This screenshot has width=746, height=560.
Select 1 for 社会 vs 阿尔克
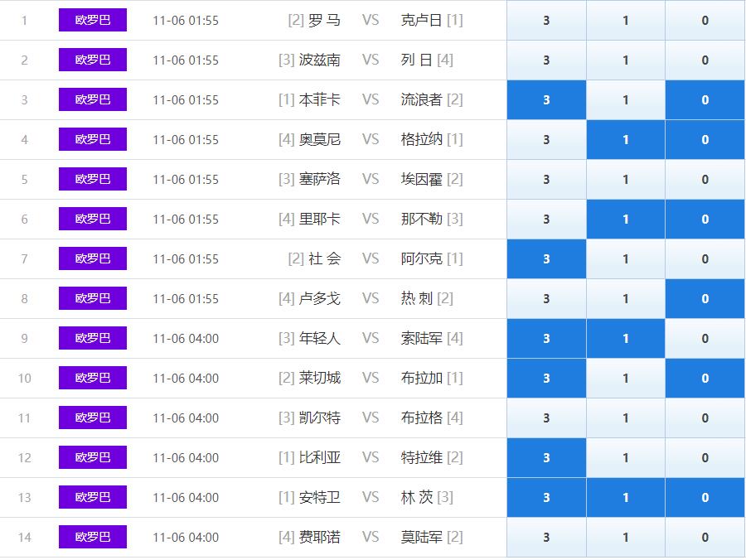pos(626,258)
